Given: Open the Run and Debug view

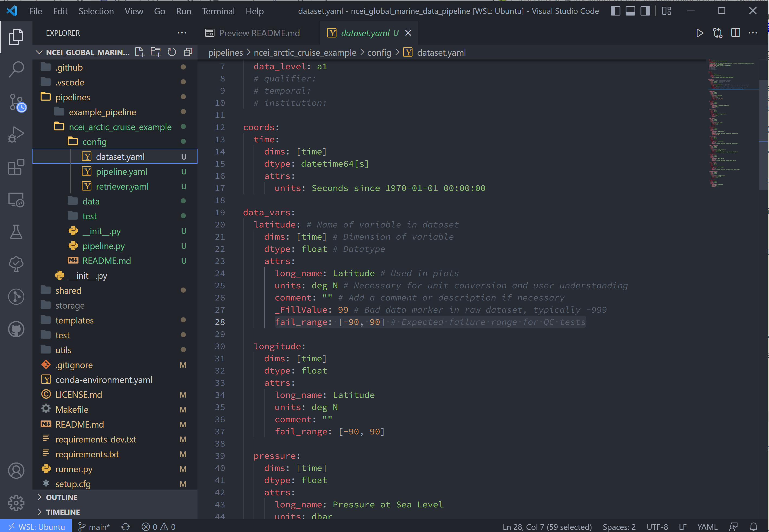Looking at the screenshot, I should 16,135.
